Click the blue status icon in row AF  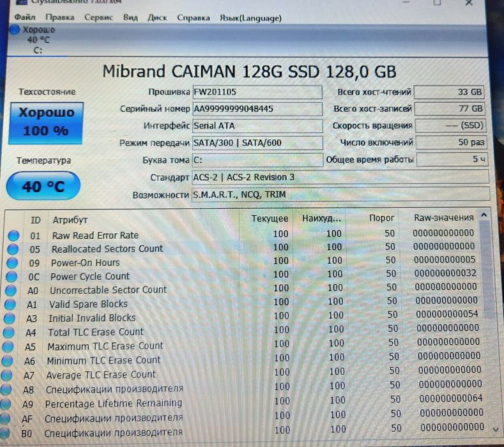[x=5, y=419]
